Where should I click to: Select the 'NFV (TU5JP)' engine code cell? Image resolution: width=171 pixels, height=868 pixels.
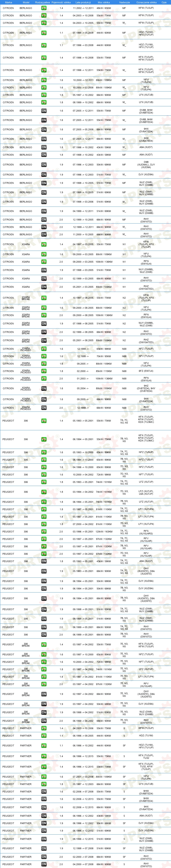[146, 356]
